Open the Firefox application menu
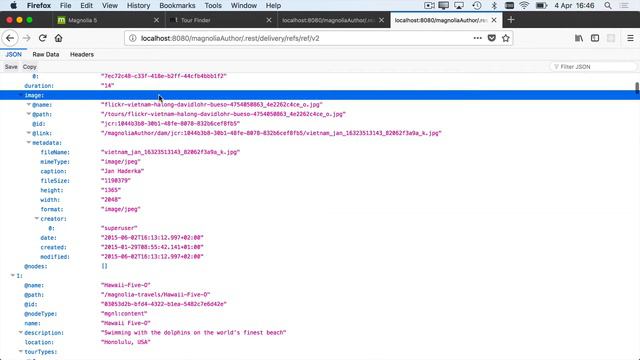The image size is (640, 360). coord(39,5)
